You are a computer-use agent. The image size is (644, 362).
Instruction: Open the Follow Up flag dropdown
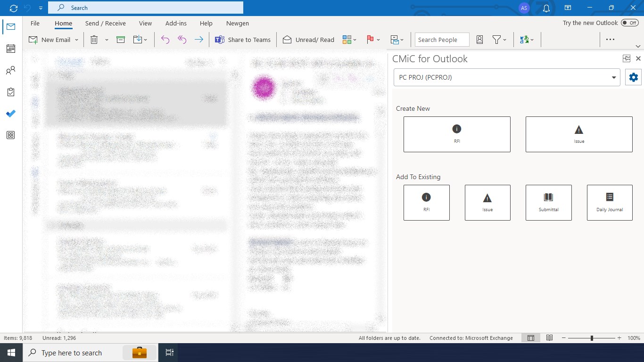click(373, 40)
